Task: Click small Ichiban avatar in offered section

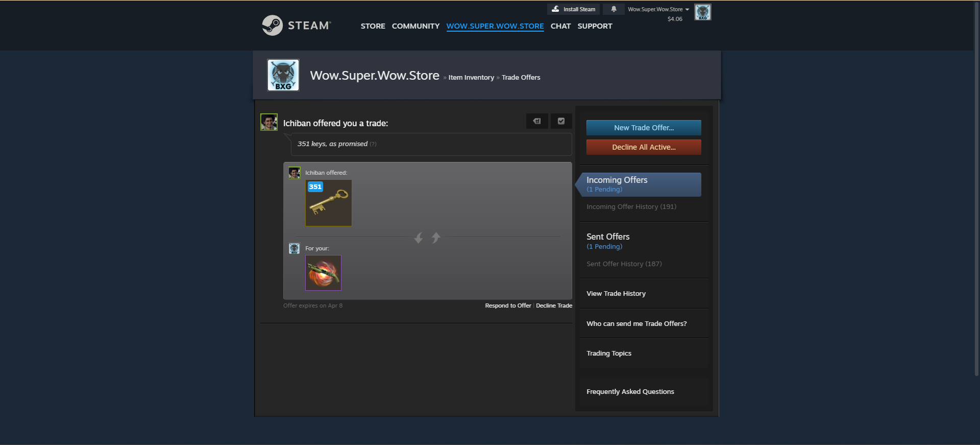Action: (295, 173)
